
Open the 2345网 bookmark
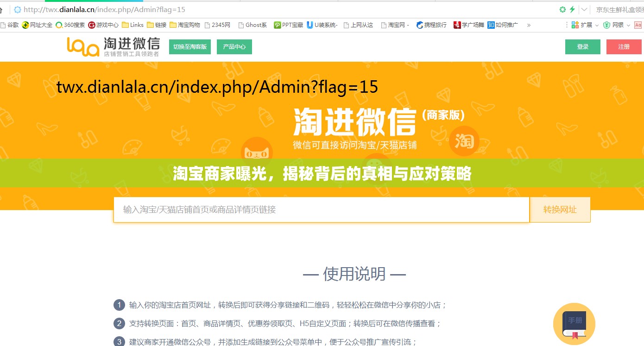tap(217, 25)
